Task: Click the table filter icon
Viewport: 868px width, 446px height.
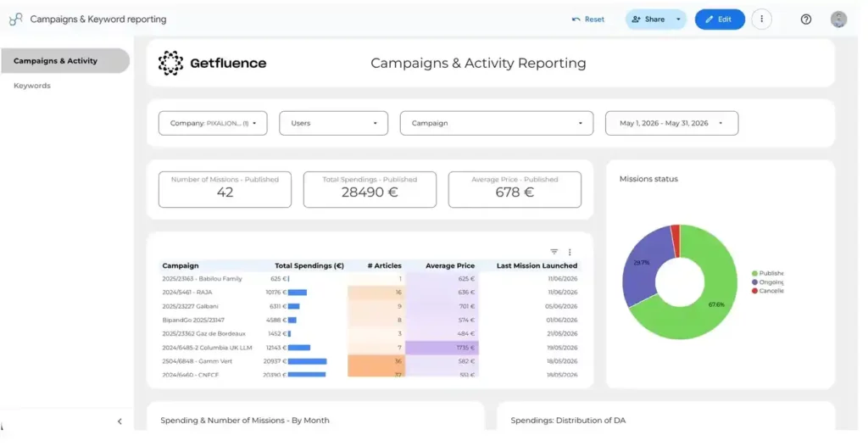Action: click(x=554, y=252)
